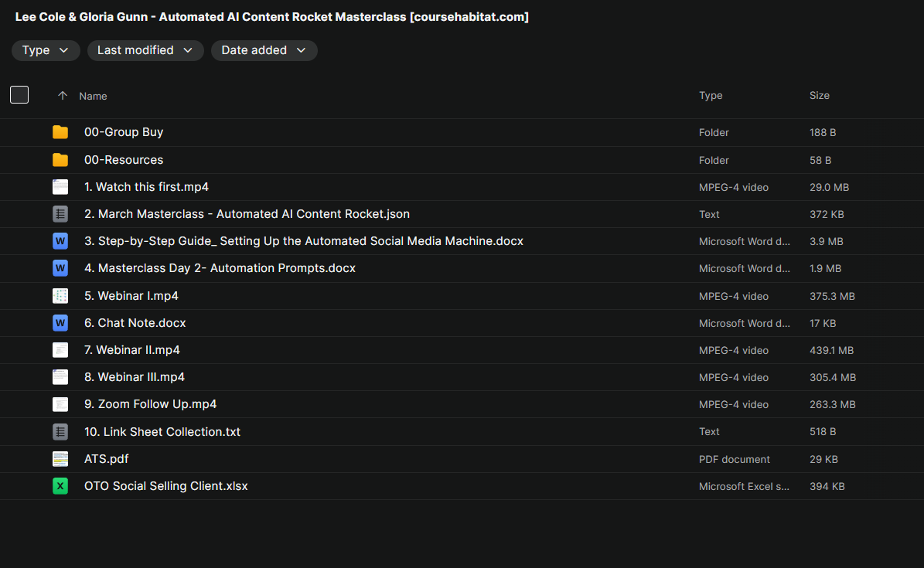The height and width of the screenshot is (568, 924).
Task: Open the 00-Group Buy folder icon
Action: (x=60, y=132)
